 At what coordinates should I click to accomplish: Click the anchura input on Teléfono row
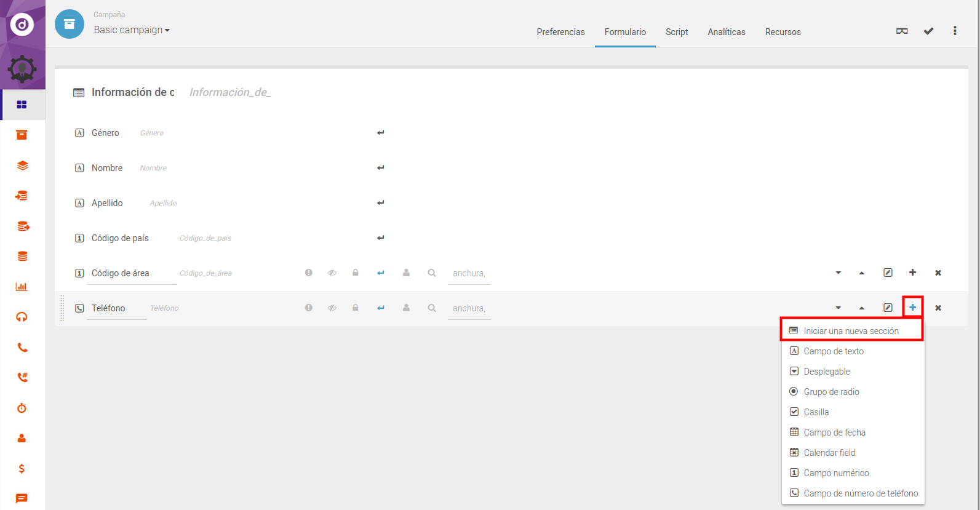469,308
